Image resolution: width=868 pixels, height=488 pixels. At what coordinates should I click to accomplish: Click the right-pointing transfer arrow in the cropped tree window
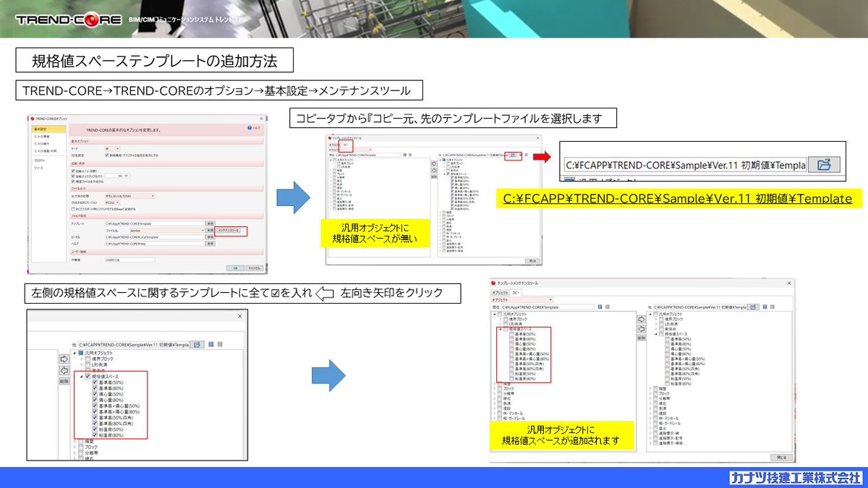coord(64,359)
